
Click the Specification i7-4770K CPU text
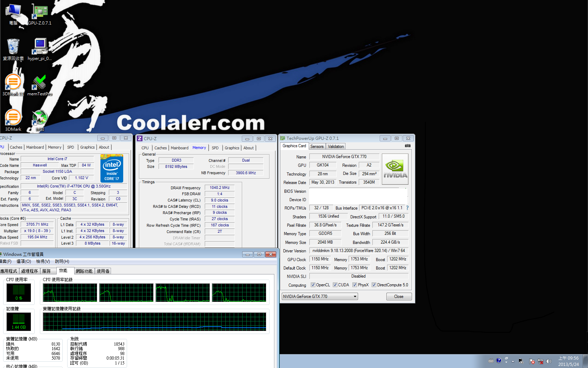pyautogui.click(x=74, y=186)
